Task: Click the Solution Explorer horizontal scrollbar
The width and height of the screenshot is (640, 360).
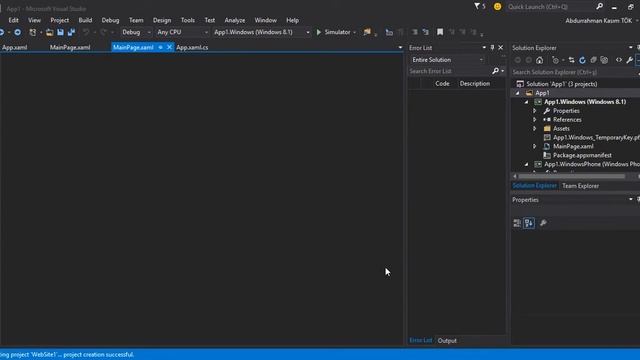Action: click(571, 176)
